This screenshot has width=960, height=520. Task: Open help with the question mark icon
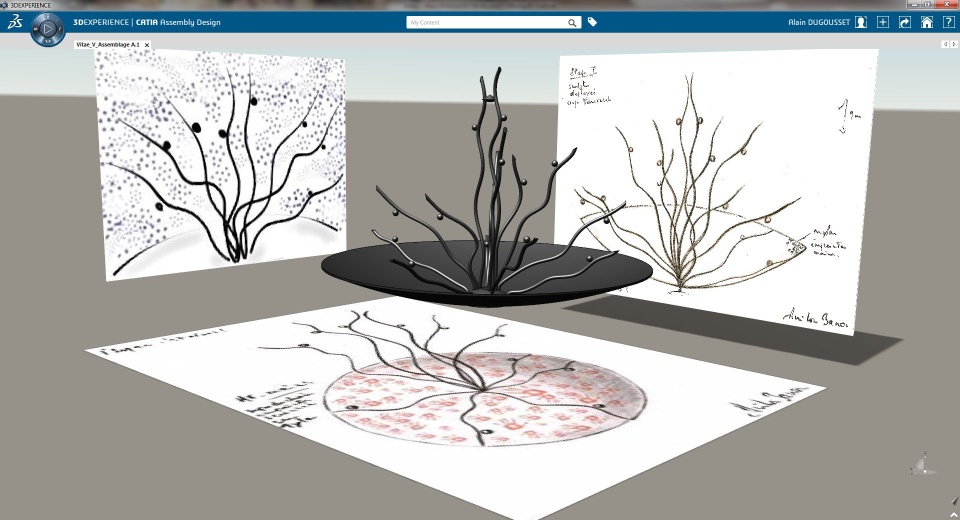(x=948, y=22)
